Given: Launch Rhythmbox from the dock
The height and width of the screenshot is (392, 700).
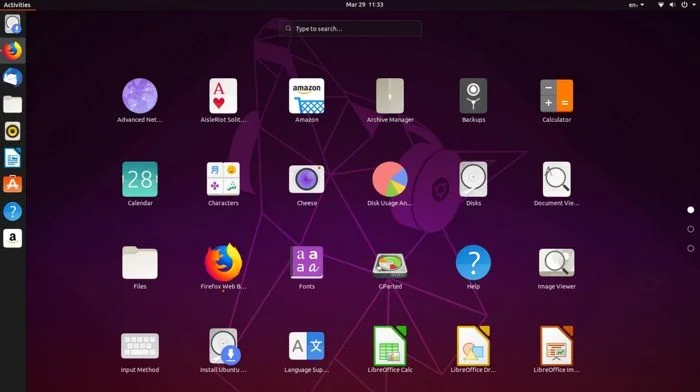Looking at the screenshot, I should tap(12, 131).
